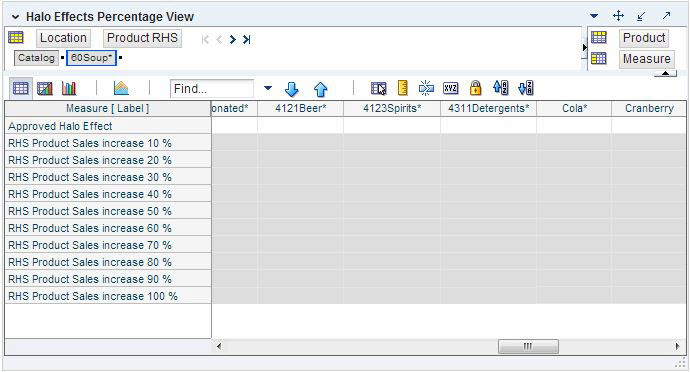This screenshot has width=690, height=372.
Task: Go to previous page arrow
Action: (x=219, y=40)
